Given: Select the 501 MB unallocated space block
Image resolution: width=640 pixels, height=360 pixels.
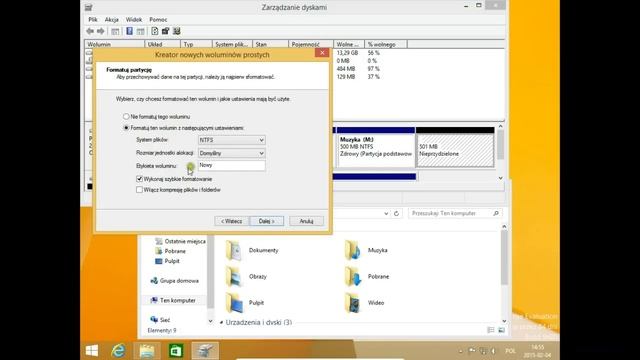Looking at the screenshot, I should (x=455, y=147).
